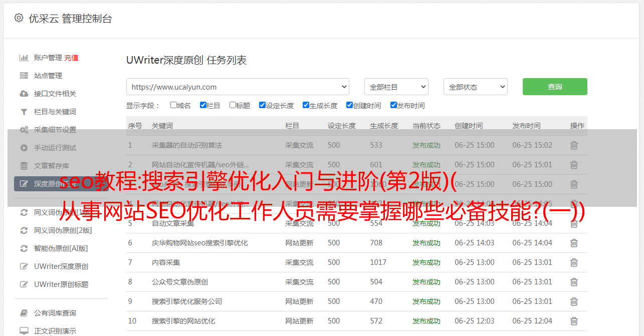644x336 pixels.
Task: Click the server icon for 站点管理
Action: point(24,76)
